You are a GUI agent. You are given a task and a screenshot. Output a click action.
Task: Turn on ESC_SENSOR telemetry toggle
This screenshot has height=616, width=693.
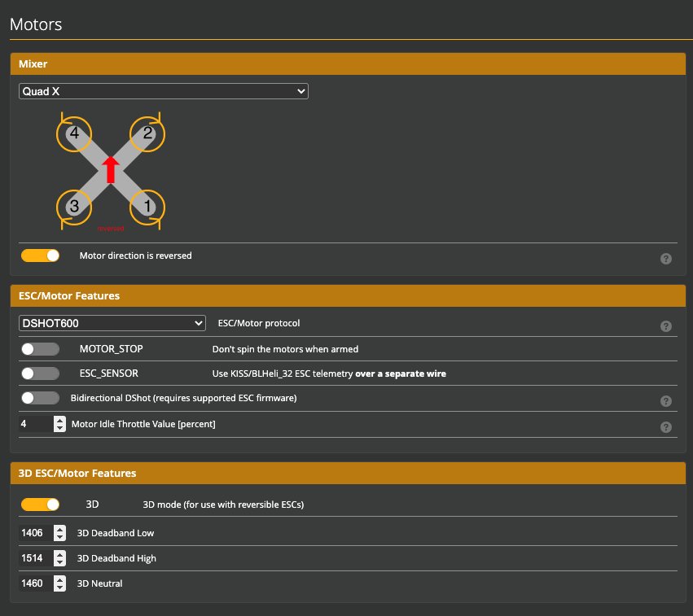pyautogui.click(x=41, y=374)
